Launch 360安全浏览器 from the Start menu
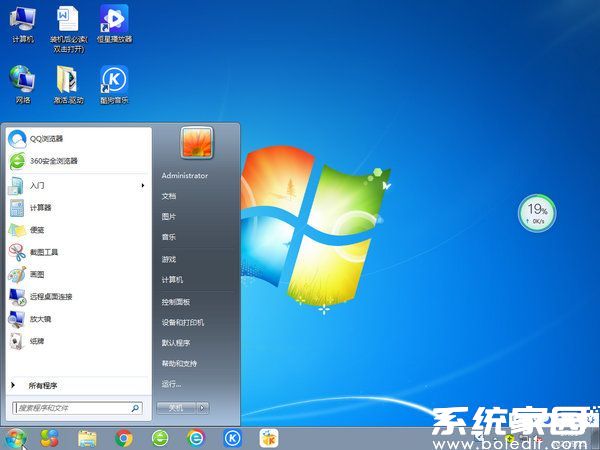600x450 pixels. 78,161
